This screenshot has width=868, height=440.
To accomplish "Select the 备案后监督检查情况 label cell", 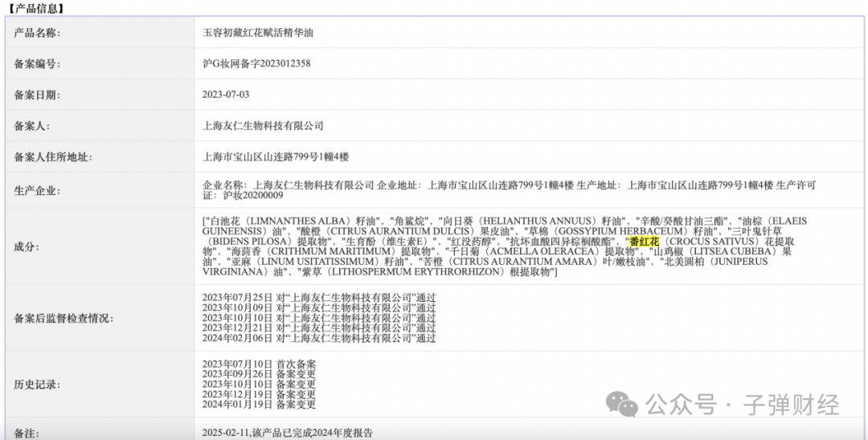I will click(100, 318).
